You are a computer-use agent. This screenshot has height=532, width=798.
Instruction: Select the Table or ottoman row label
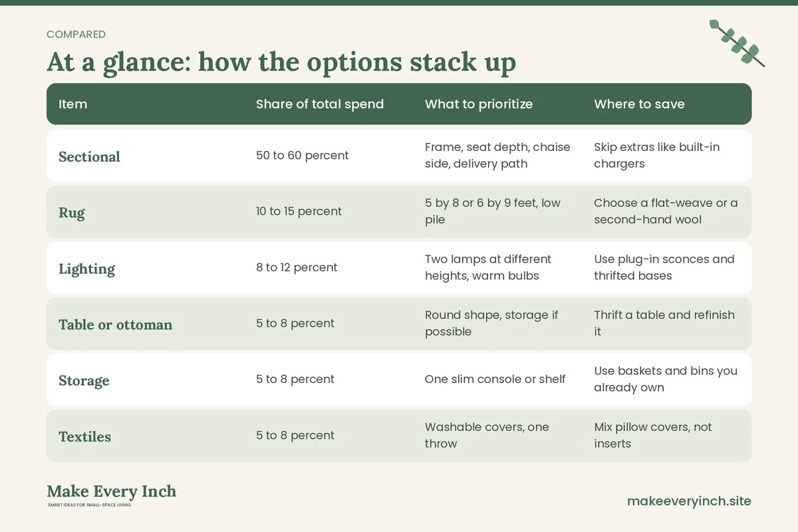[x=116, y=325]
